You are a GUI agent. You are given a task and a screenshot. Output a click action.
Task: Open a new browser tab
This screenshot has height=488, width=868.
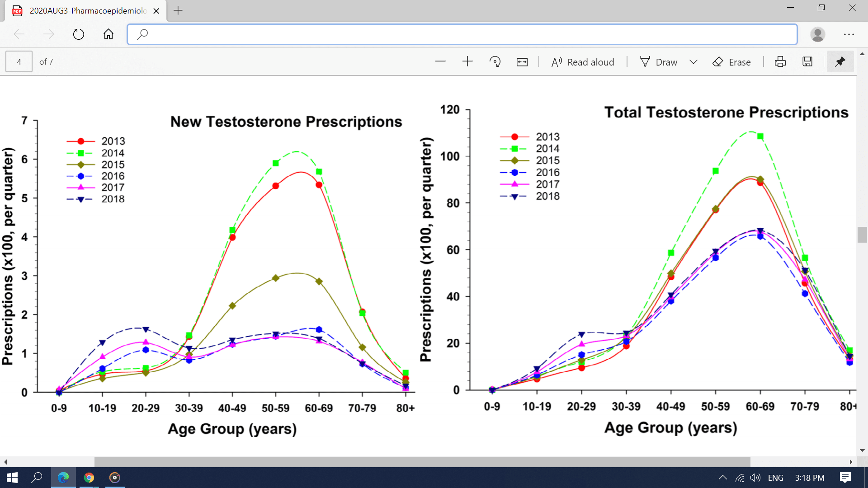178,10
